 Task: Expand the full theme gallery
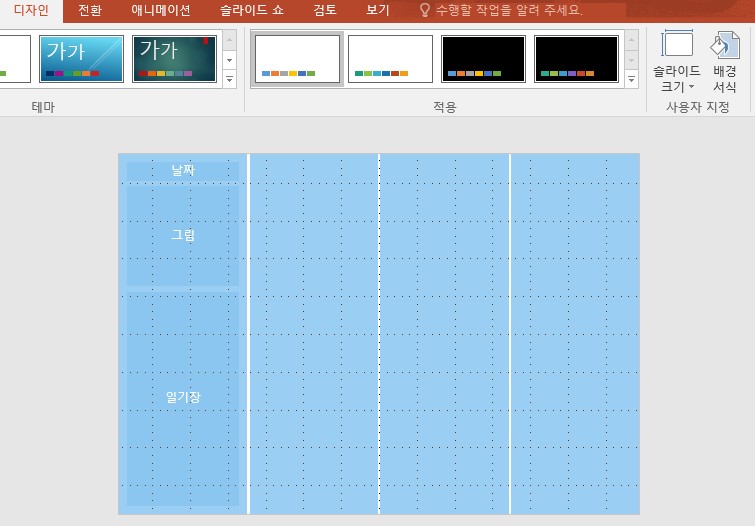coord(230,79)
